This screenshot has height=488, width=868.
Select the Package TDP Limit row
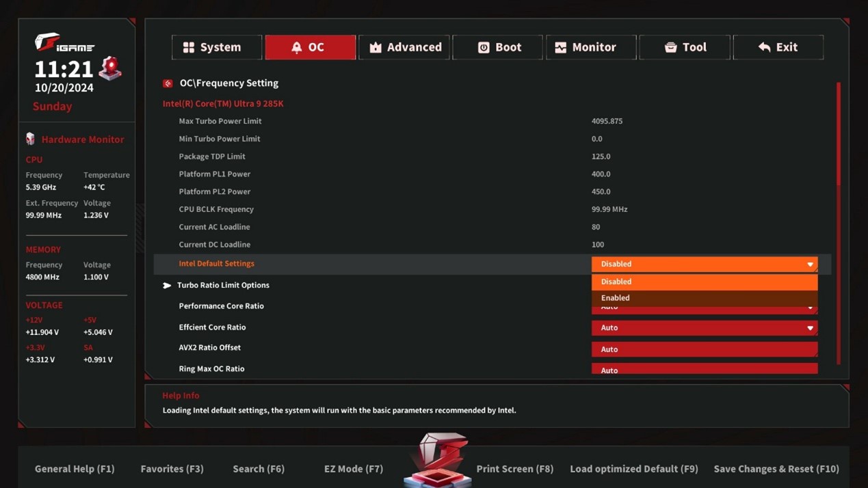[x=492, y=157]
